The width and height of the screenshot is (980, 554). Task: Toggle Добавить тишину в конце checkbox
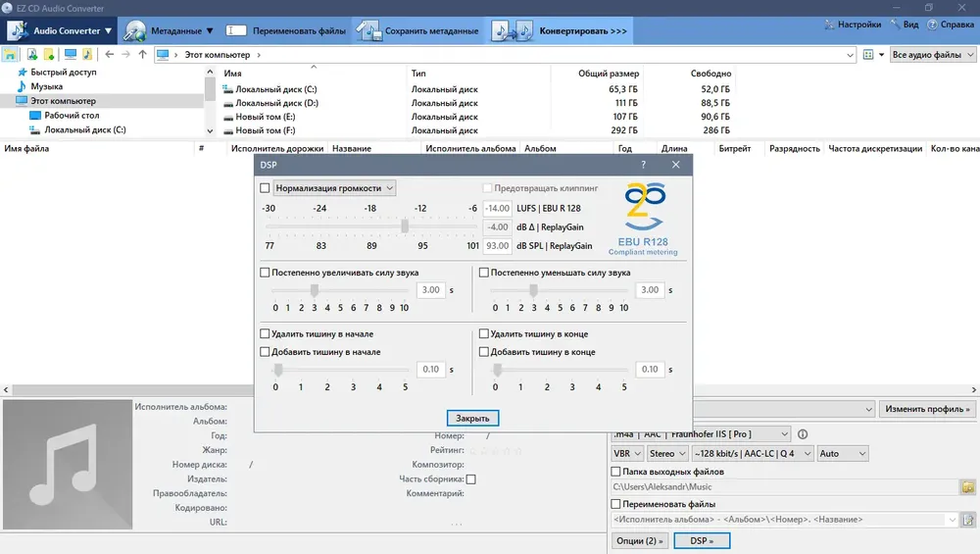[x=484, y=352]
